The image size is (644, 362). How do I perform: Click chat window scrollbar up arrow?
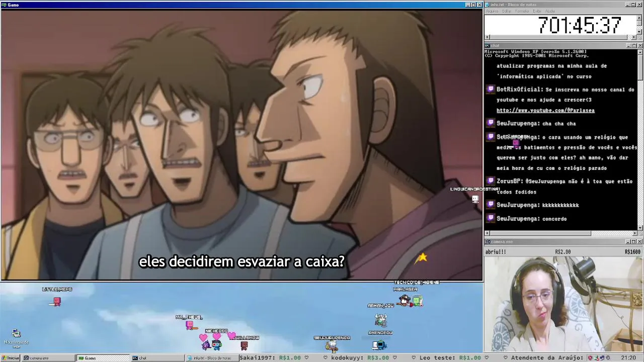pos(640,52)
